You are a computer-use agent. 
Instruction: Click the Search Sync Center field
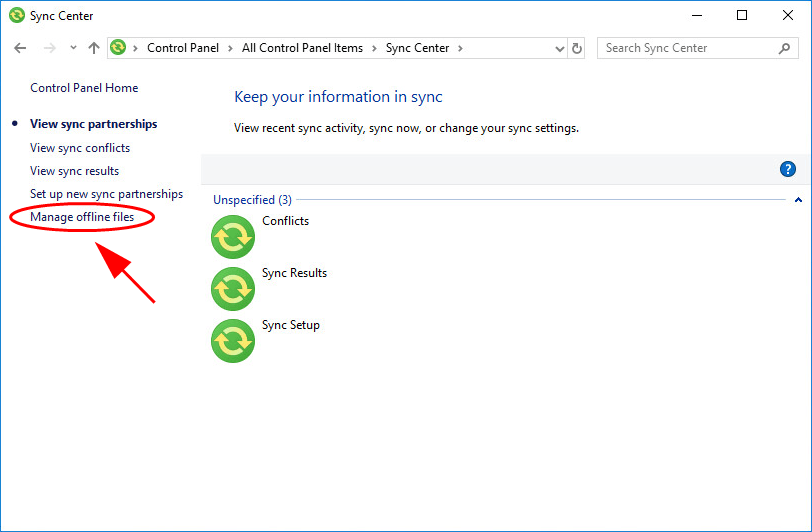pos(689,48)
